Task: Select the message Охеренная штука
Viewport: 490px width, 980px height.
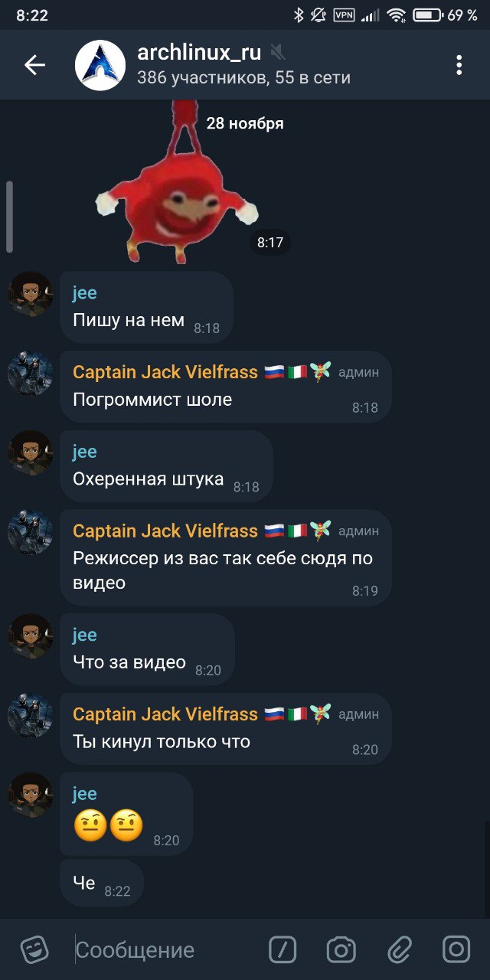Action: (x=166, y=466)
